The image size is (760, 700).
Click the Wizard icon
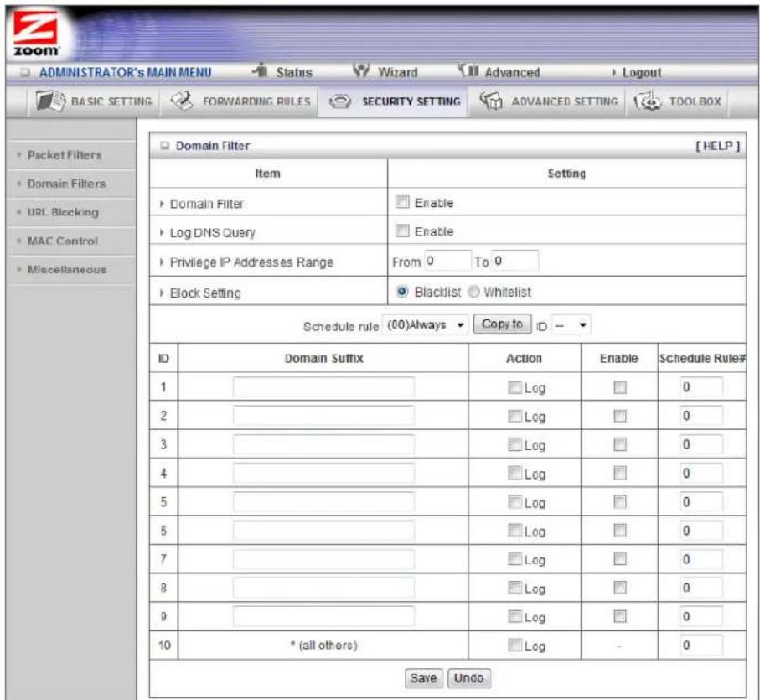[x=360, y=70]
